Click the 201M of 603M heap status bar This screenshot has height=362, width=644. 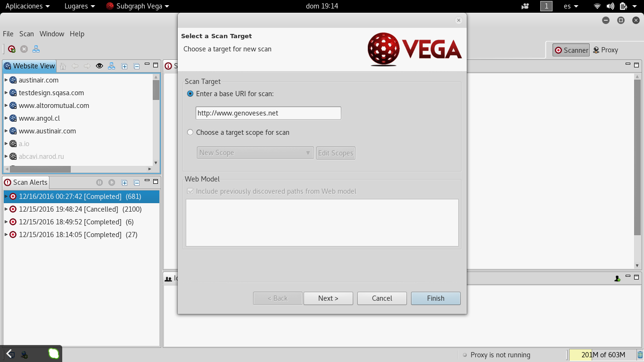tap(602, 355)
